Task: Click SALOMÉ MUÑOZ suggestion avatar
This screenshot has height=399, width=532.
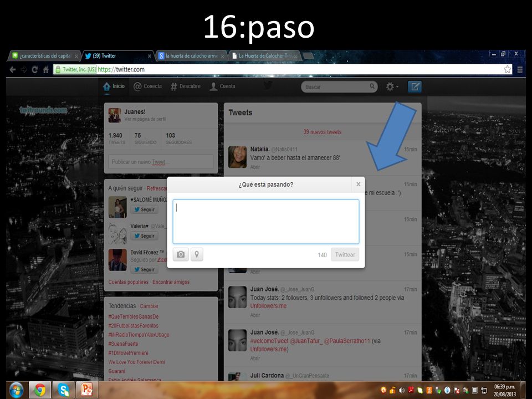Action: (117, 207)
